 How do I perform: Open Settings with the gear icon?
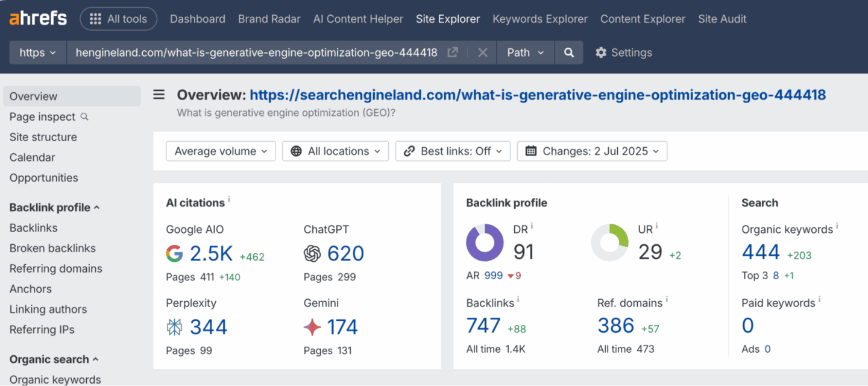[x=623, y=52]
